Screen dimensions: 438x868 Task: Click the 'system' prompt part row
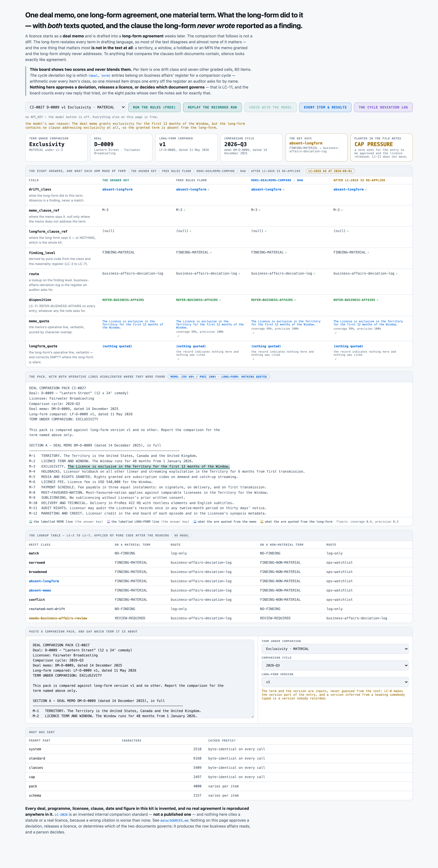coord(219,749)
